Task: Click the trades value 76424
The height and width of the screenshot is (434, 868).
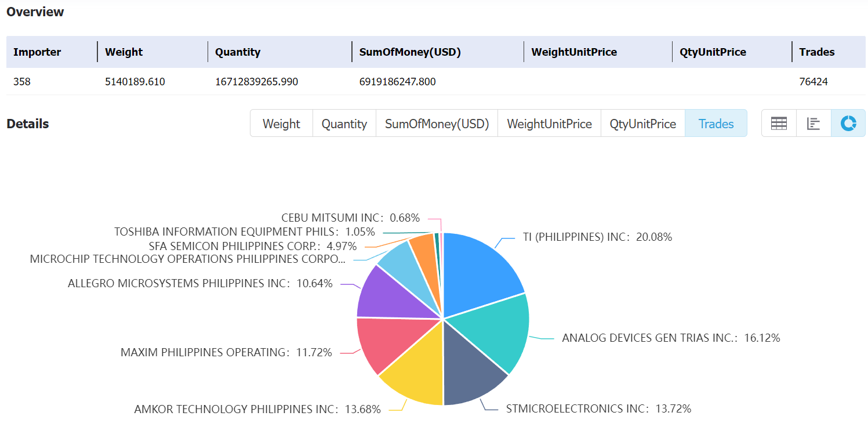Action: 813,82
